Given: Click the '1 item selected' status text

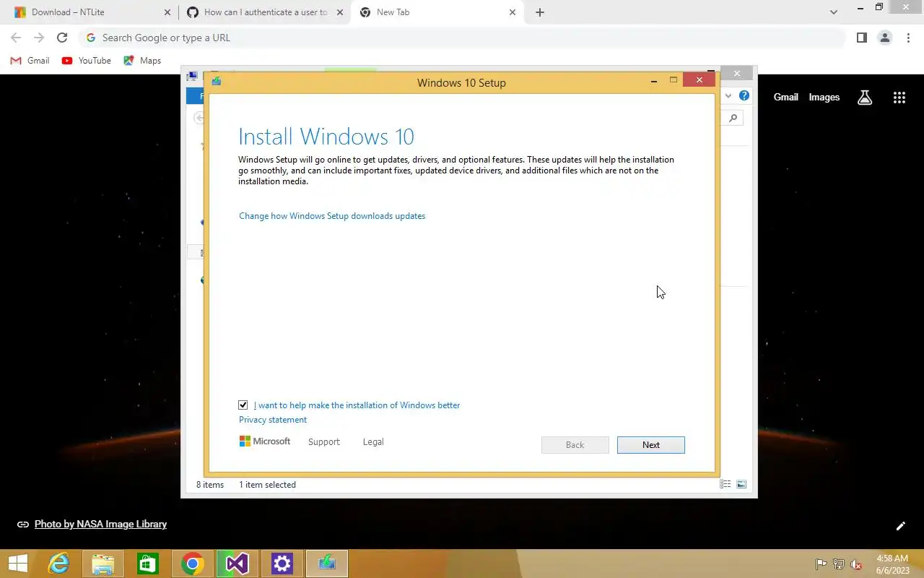Looking at the screenshot, I should tap(267, 485).
